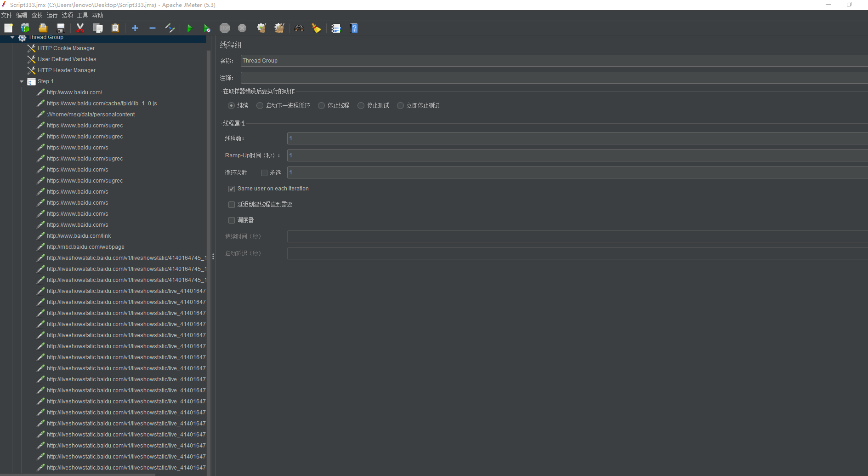Collapse the Step 1 tree node
The height and width of the screenshot is (476, 868).
[x=22, y=81]
